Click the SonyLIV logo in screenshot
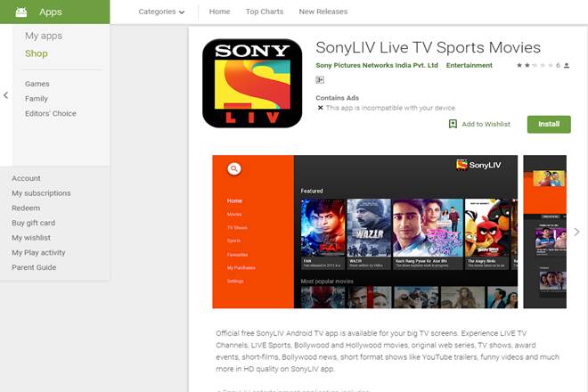Image resolution: width=588 pixels, height=392 pixels. [478, 165]
